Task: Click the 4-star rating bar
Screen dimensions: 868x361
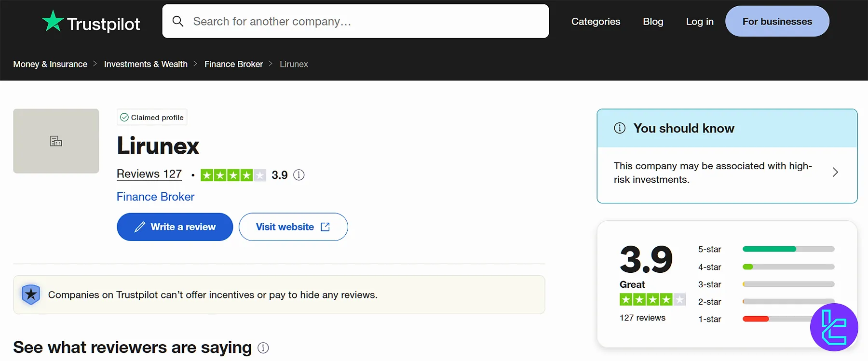Action: pos(788,267)
